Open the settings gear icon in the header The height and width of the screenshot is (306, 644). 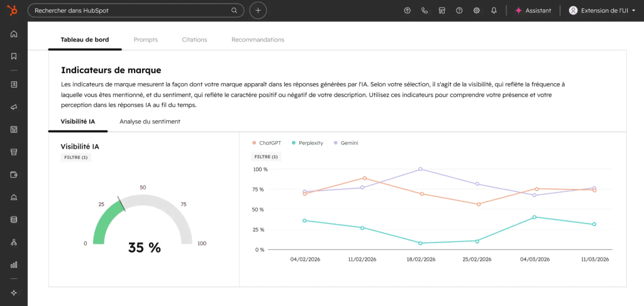point(477,11)
